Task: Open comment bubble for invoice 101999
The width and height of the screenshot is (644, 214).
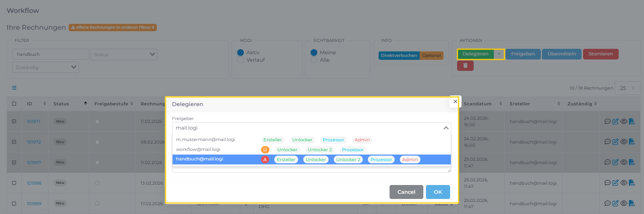Action: pyautogui.click(x=607, y=203)
